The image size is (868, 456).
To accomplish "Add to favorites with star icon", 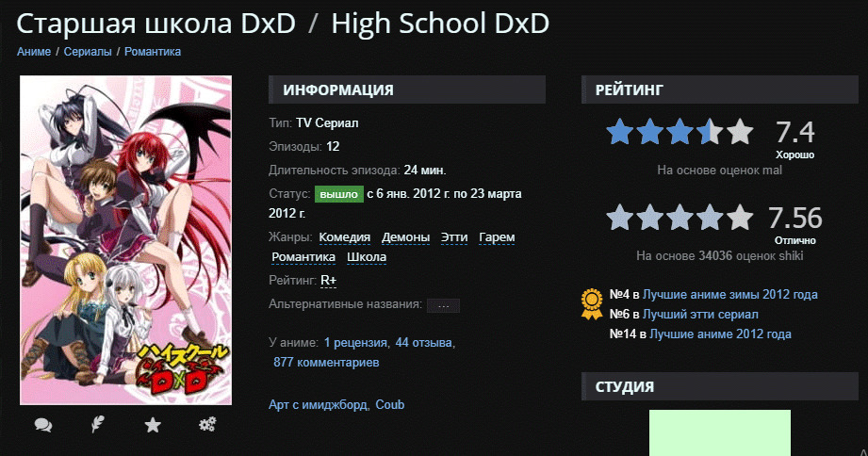I will point(153,425).
